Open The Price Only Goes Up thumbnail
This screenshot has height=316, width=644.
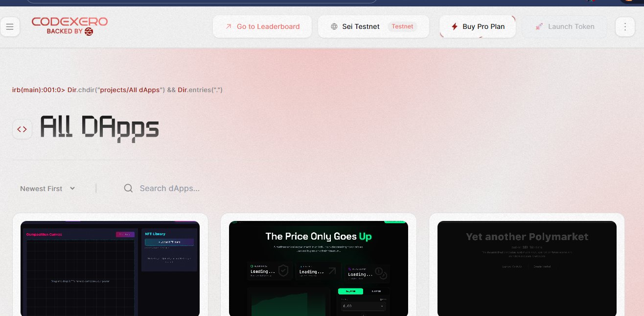[319, 268]
